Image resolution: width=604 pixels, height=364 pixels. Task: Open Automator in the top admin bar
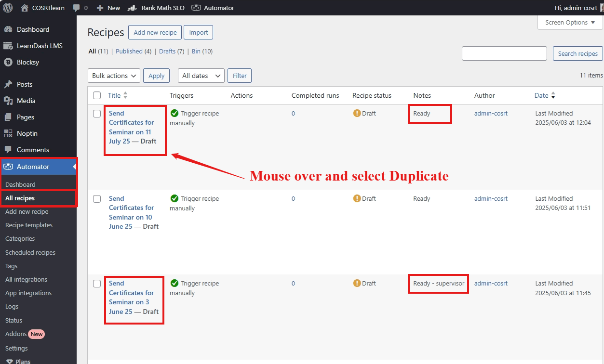coord(213,8)
